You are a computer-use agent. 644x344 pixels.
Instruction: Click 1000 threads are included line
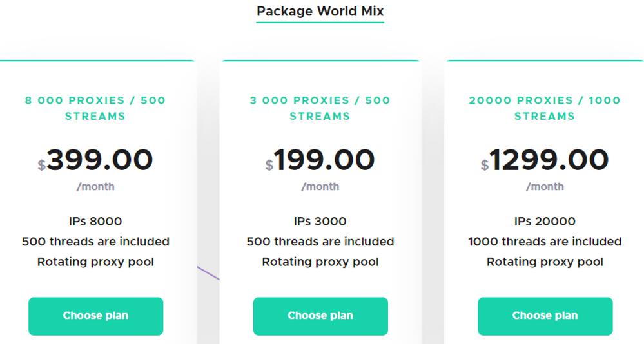[545, 242]
